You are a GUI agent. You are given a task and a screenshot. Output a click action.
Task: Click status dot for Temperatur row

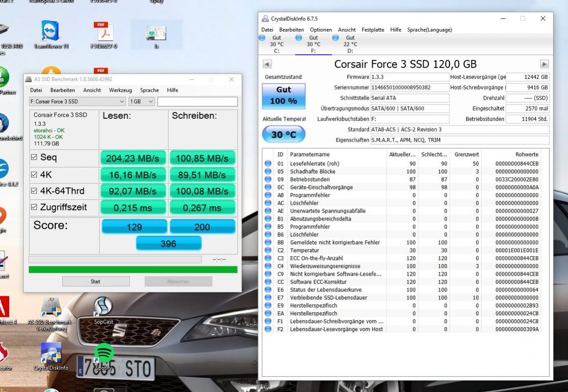pyautogui.click(x=268, y=250)
